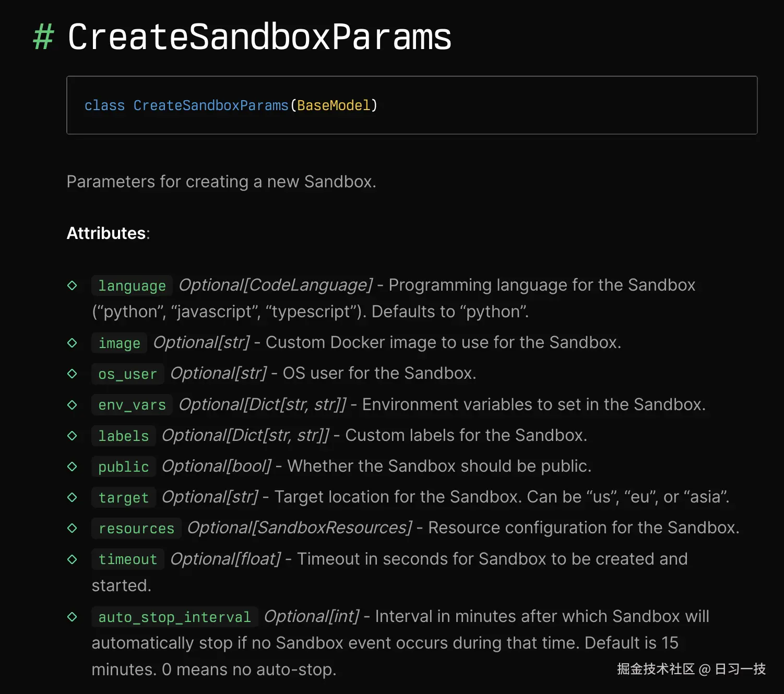Click the diamond bullet beside os_user attribute
Viewport: 784px width, 694px height.
pyautogui.click(x=73, y=374)
